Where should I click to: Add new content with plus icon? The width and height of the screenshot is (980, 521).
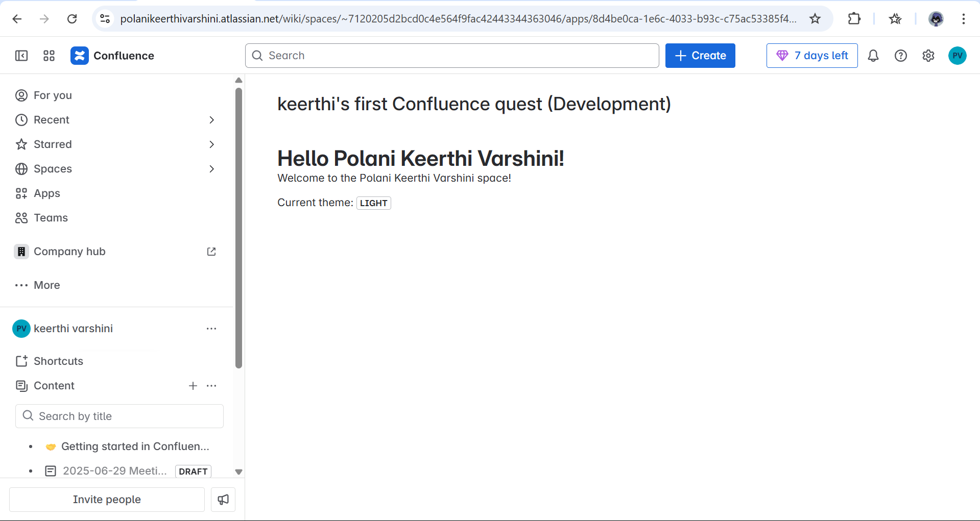point(193,386)
